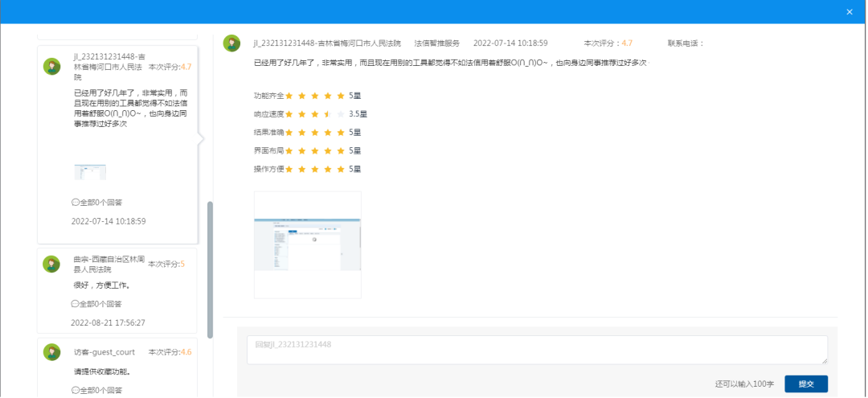The height and width of the screenshot is (398, 868).
Task: Click timestamp 2022-07-14 10:18:59 in left card
Action: pos(108,221)
